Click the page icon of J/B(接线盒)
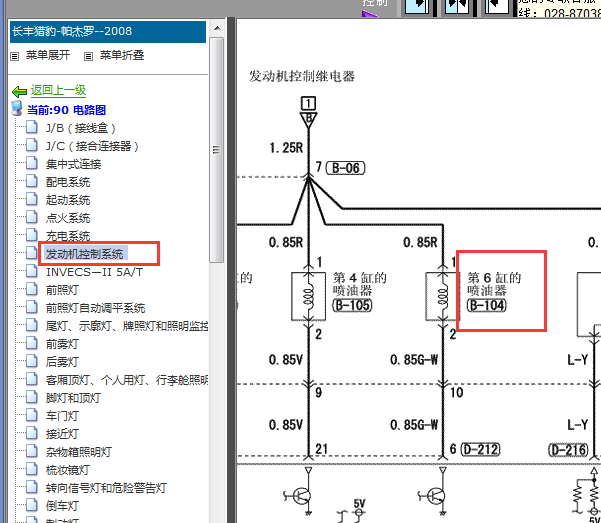601x523 pixels. pyautogui.click(x=32, y=127)
